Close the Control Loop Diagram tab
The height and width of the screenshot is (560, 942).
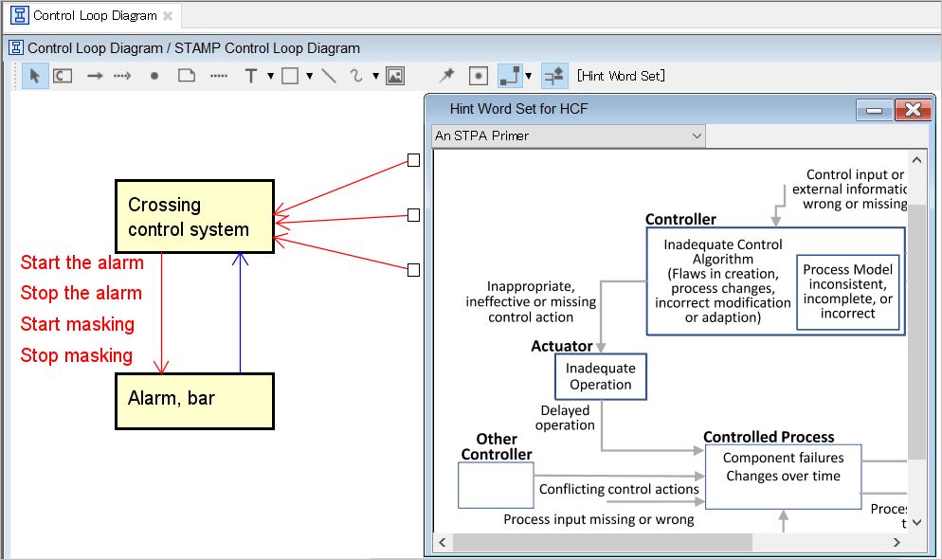(168, 16)
